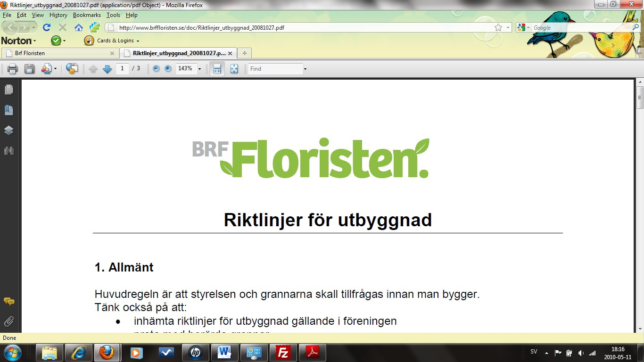Open a new tab with the plus button

coord(244,53)
